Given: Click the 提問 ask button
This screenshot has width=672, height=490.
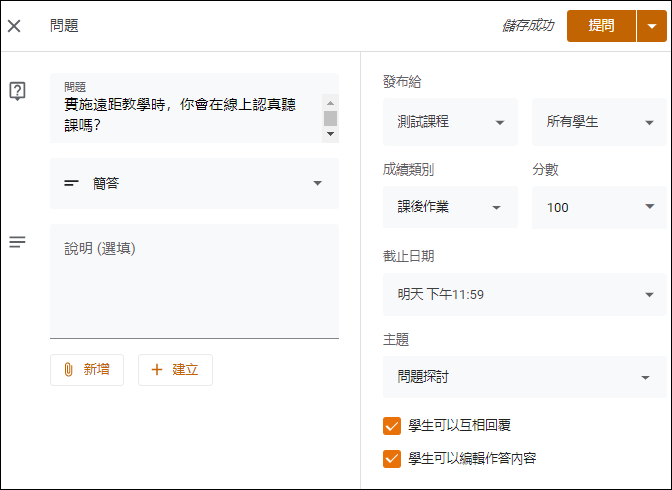Looking at the screenshot, I should (601, 26).
